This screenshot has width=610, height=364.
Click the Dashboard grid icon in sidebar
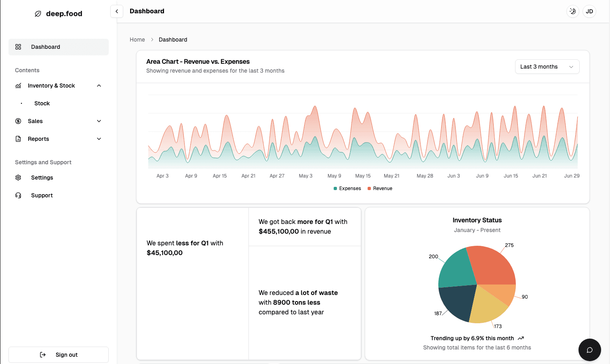(x=18, y=47)
